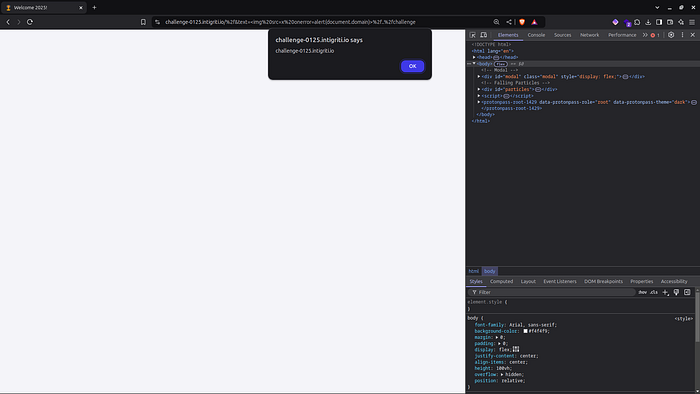The image size is (700, 394).
Task: Toggle the computed styles sidebar icon
Action: 687,292
